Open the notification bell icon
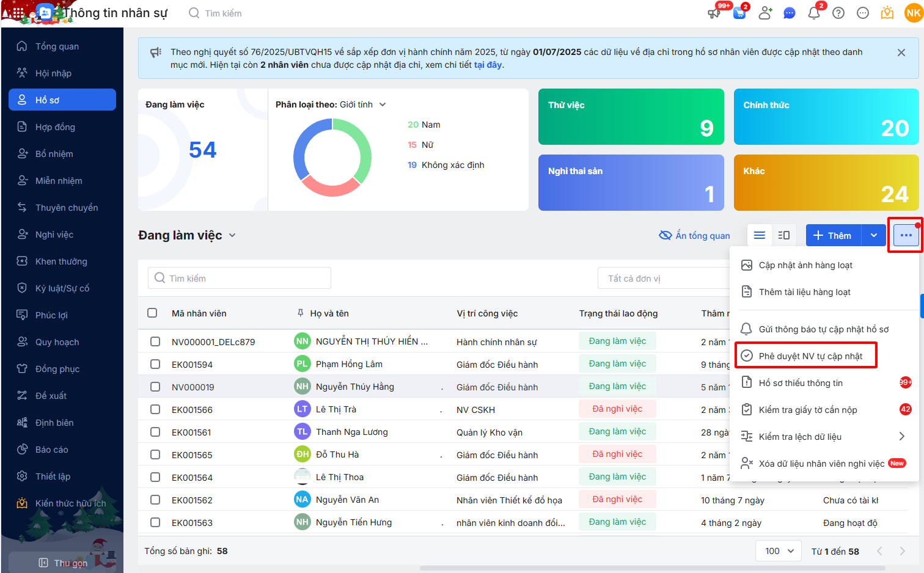924x573 pixels. coord(813,13)
